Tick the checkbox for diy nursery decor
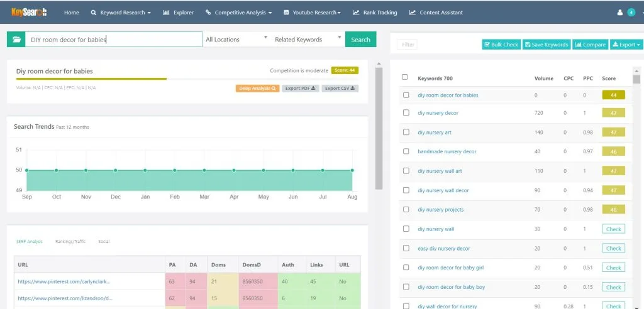644x309 pixels. (x=406, y=113)
